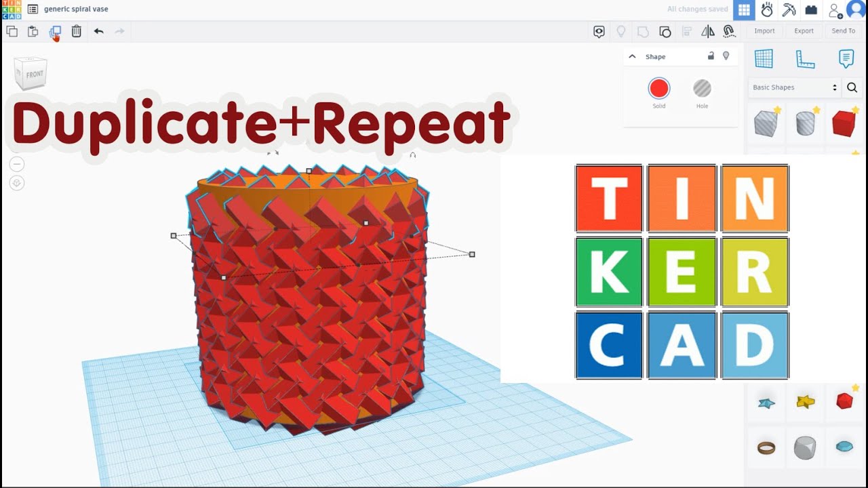Open the Sim Lab icon
This screenshot has width=868, height=488.
pos(767,9)
